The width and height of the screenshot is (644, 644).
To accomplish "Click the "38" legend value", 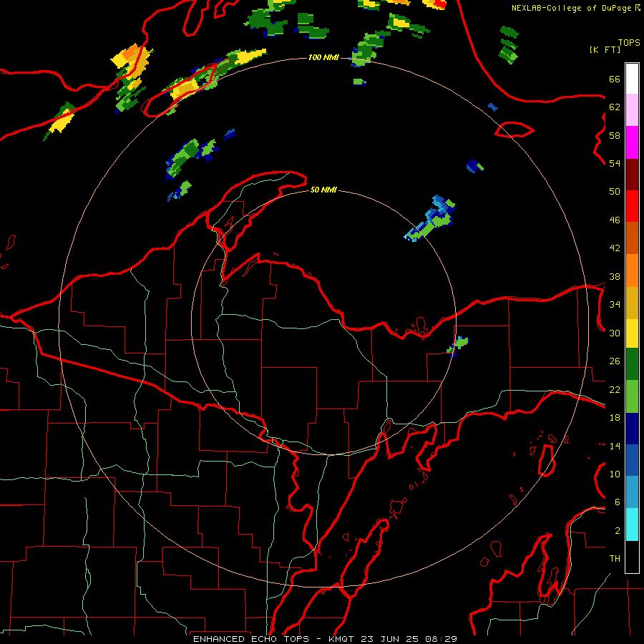I will 615,276.
